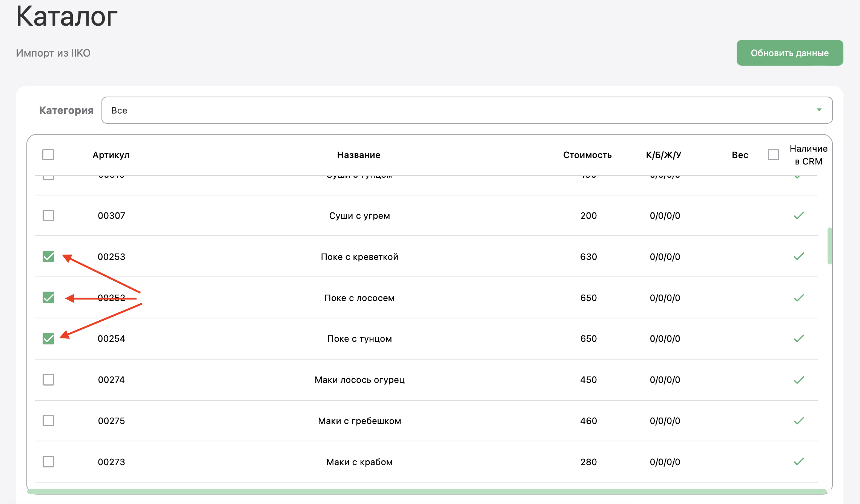Click the Название column header

[x=358, y=155]
